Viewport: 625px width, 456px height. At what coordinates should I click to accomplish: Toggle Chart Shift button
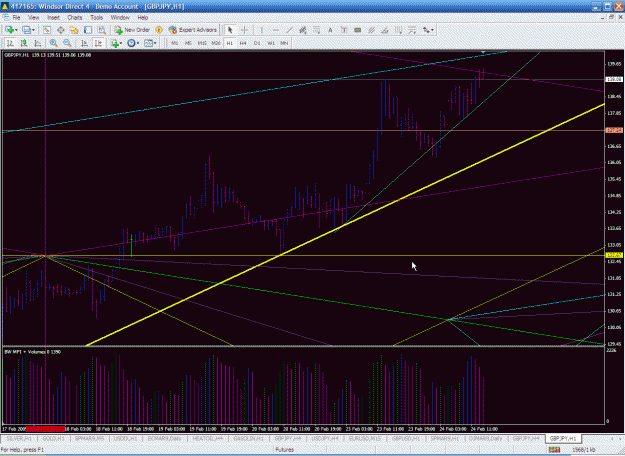coord(98,43)
